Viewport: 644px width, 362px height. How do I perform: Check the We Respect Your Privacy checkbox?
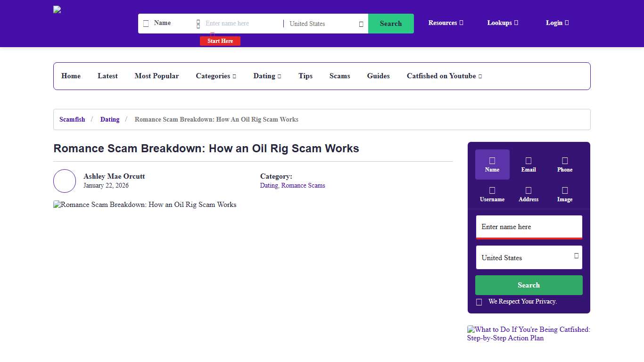479,302
